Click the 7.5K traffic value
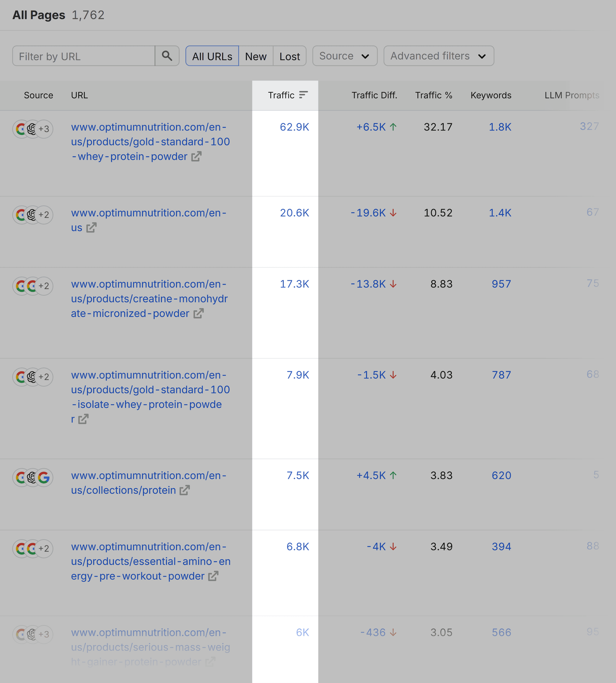This screenshot has height=683, width=616. pos(298,475)
